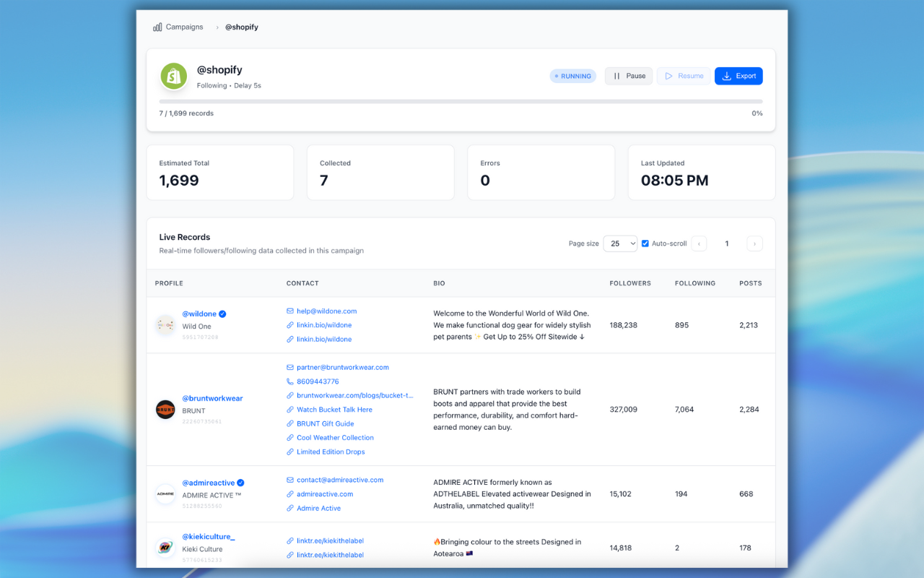Click the envelope icon beside help@wildone.com
Screen dimensions: 924x578
point(290,311)
